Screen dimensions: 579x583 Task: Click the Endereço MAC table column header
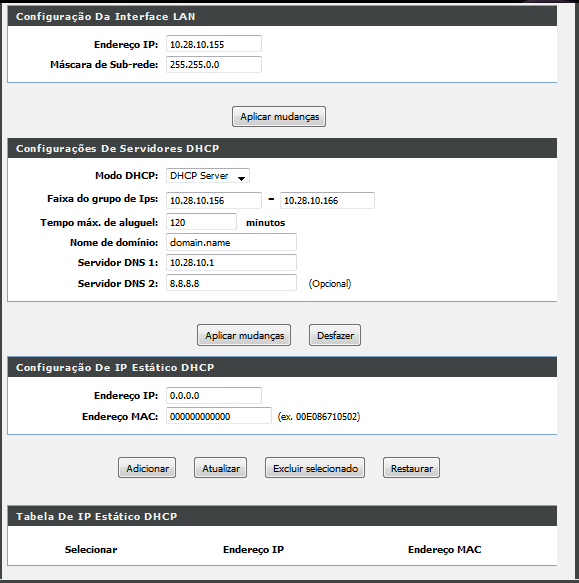pyautogui.click(x=444, y=550)
